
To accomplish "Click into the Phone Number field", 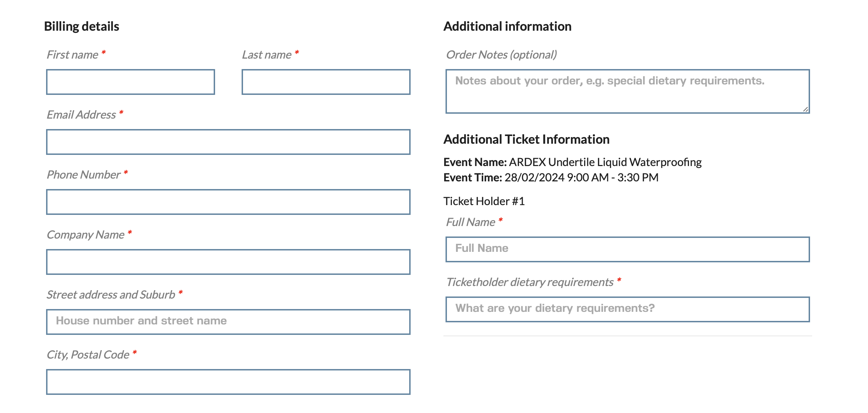I will pos(228,202).
